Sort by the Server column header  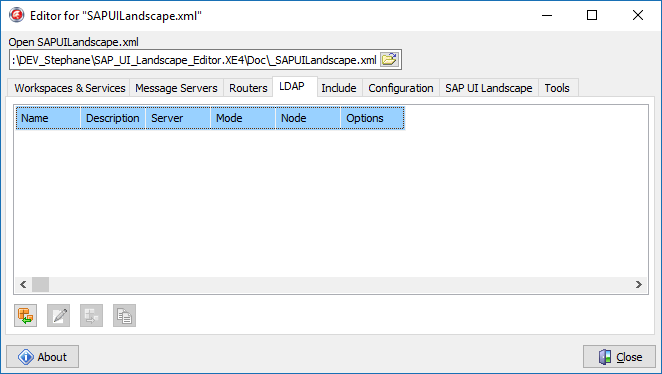pos(178,118)
